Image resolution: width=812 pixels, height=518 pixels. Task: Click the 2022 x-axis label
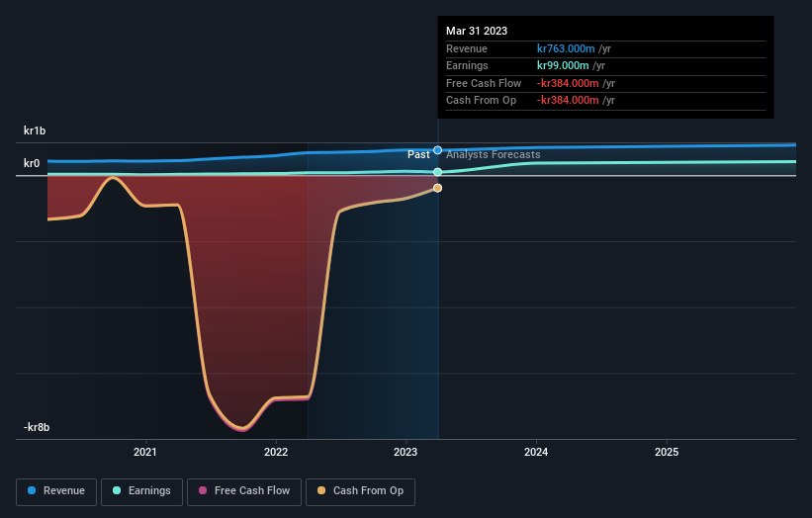click(276, 452)
